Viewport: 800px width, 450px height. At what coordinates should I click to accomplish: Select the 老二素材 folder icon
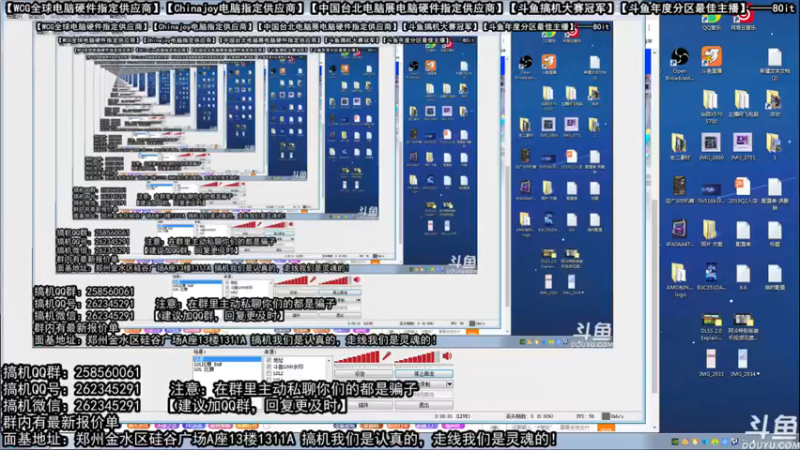coord(679,147)
